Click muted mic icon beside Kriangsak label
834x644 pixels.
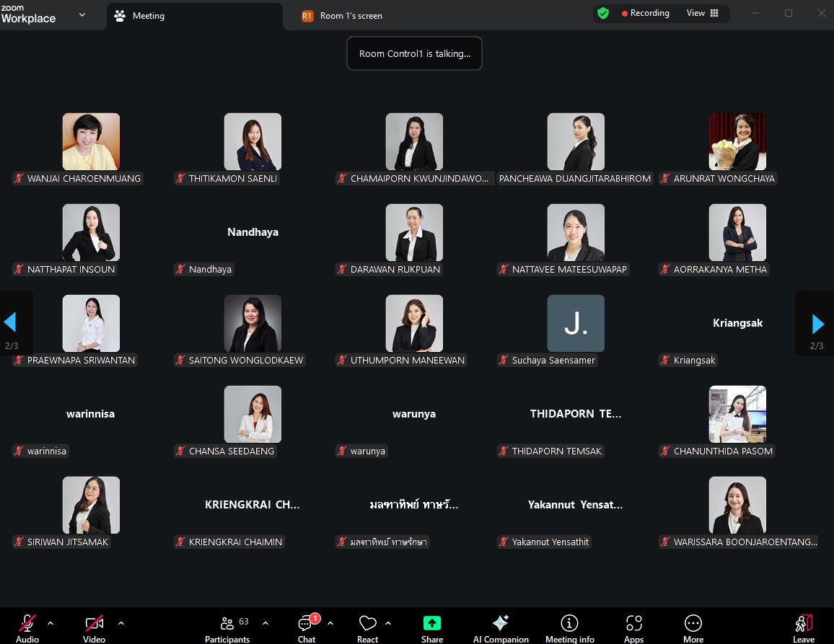pyautogui.click(x=665, y=361)
